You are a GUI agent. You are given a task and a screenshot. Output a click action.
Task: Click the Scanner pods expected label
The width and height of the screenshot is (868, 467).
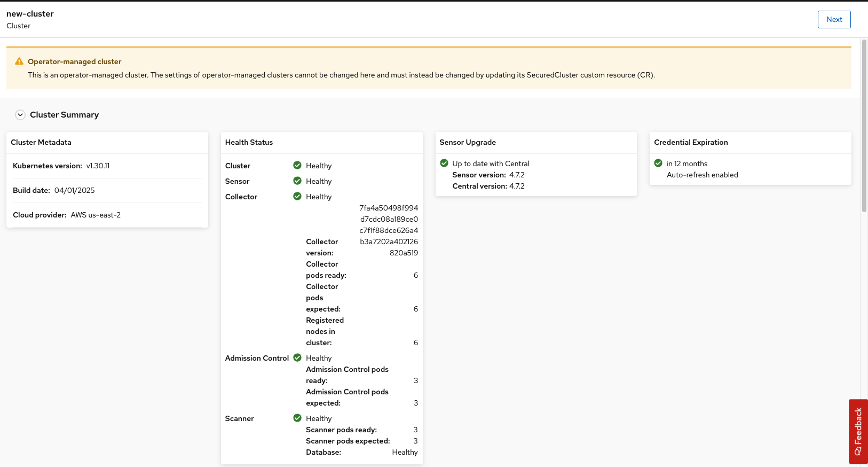tap(348, 441)
